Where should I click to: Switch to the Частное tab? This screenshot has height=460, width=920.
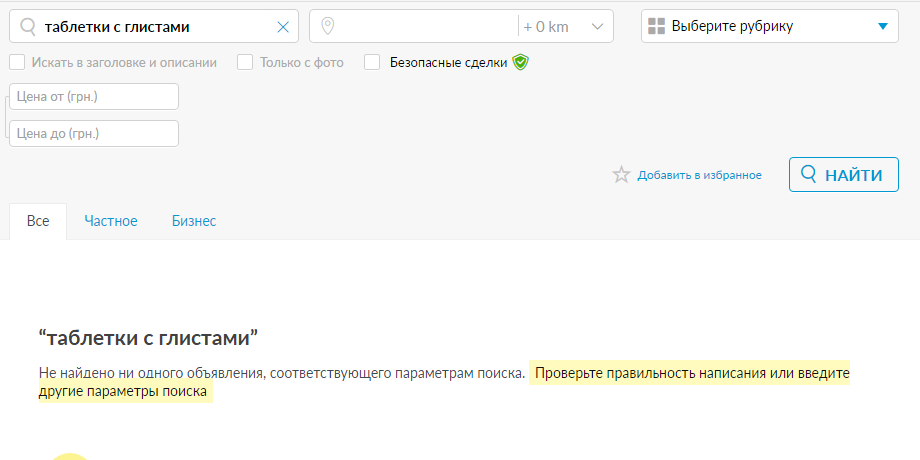[x=111, y=221]
